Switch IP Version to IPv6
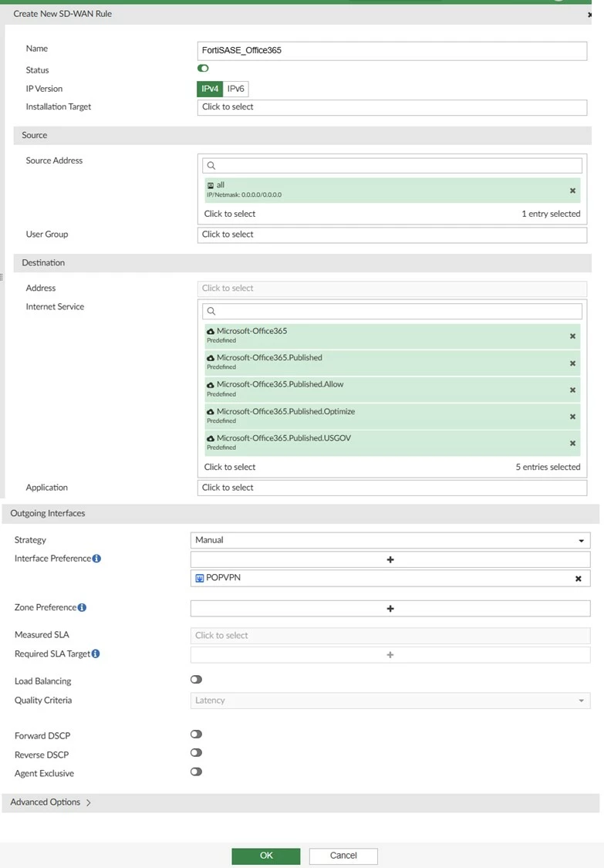The image size is (604, 868). [236, 89]
